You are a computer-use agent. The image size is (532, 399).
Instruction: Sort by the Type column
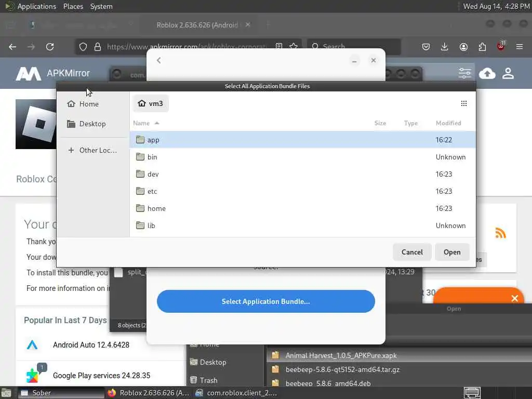point(410,123)
